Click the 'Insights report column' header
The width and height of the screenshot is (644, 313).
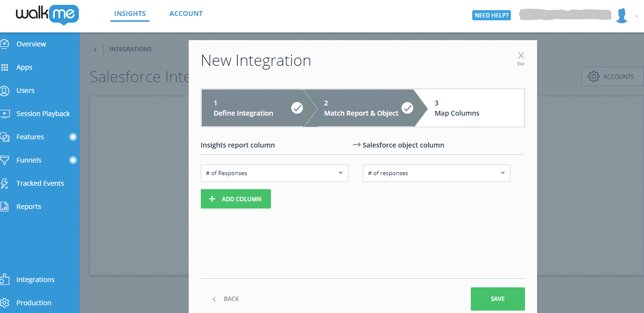[238, 145]
